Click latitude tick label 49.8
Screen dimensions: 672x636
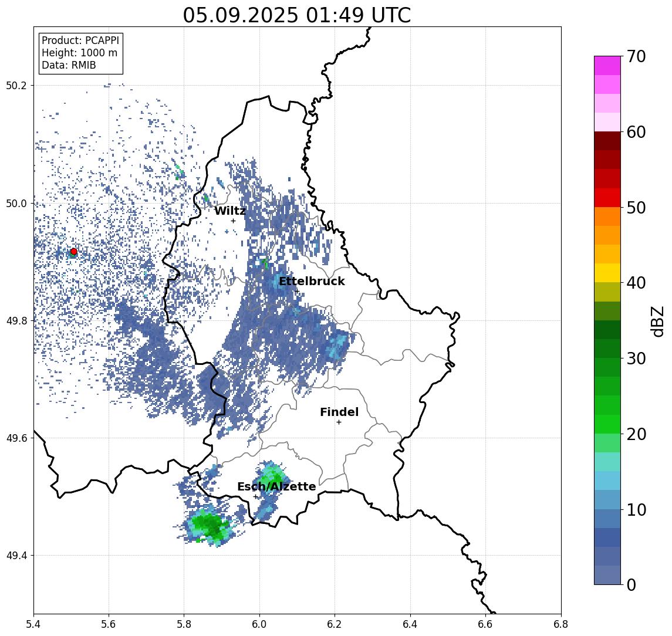point(16,320)
